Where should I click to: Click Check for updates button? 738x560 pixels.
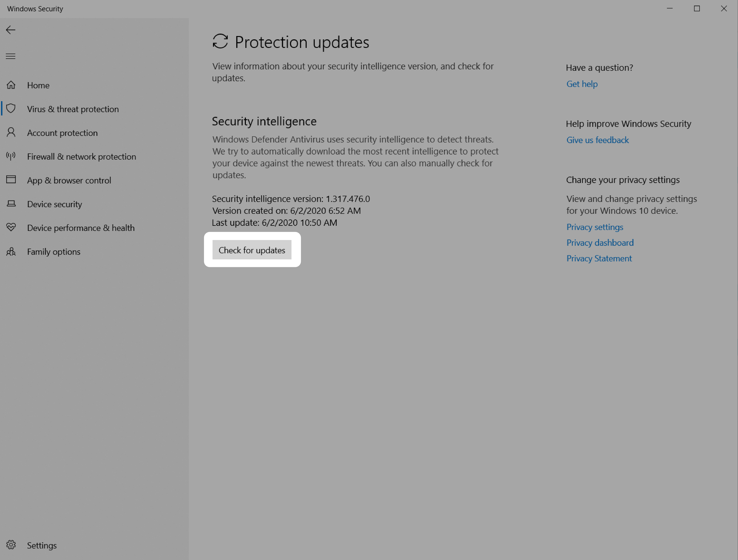click(x=252, y=249)
